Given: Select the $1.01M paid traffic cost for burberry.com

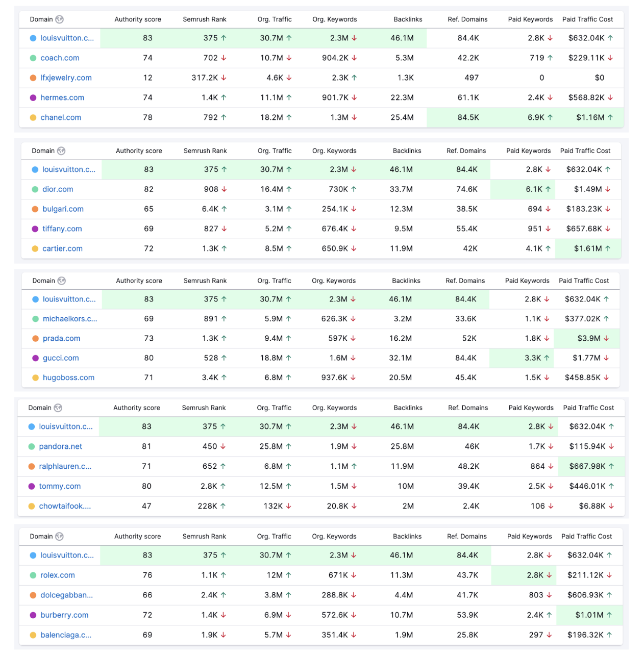Looking at the screenshot, I should [x=593, y=615].
